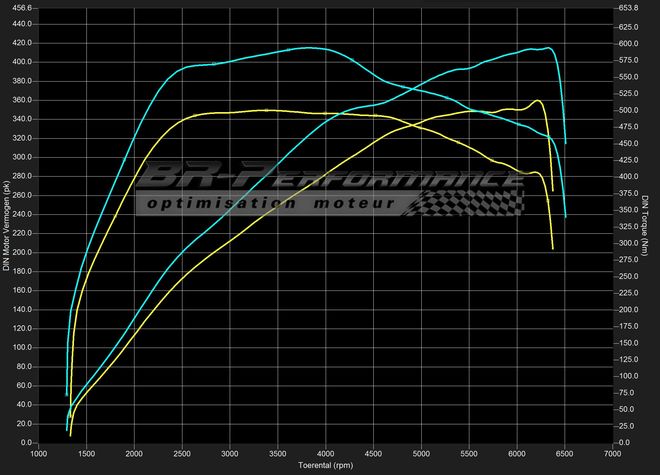Click the 0.0 label on the left axis
Screen dimensions: 660x475
click(25, 443)
